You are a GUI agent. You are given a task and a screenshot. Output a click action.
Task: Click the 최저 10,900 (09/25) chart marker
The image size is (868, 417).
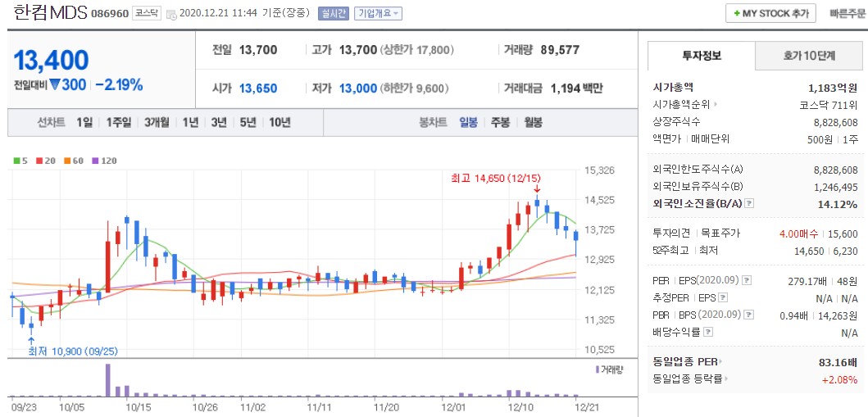73,351
